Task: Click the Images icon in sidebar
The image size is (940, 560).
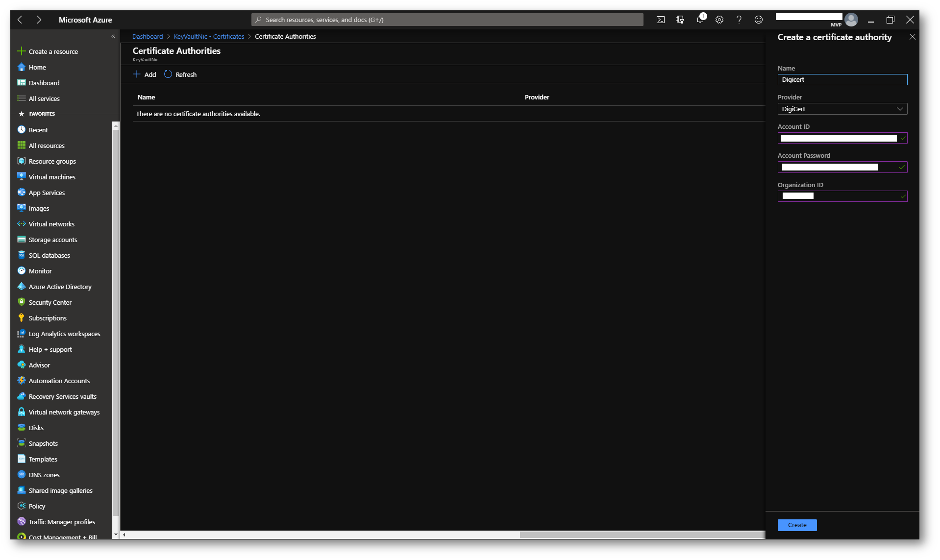Action: pos(21,208)
